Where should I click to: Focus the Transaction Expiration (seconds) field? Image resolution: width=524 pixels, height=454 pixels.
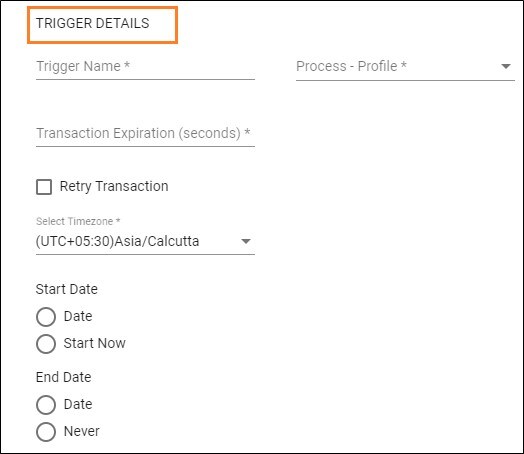point(145,134)
